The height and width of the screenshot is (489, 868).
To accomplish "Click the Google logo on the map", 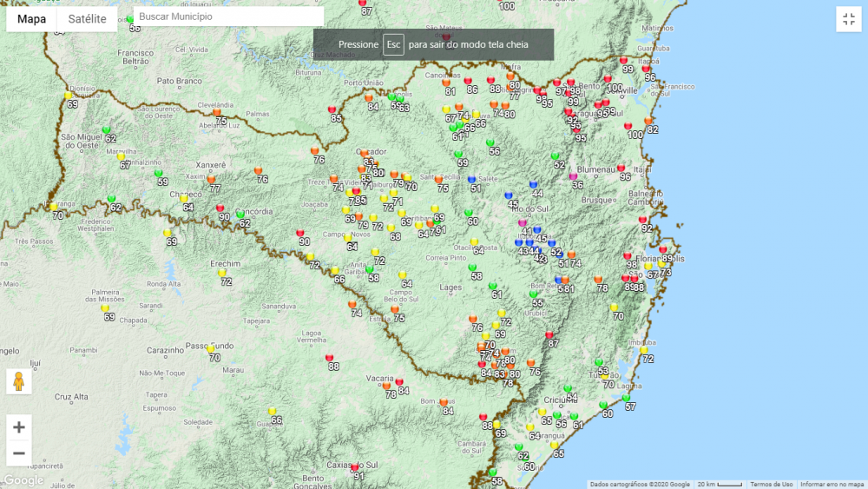I will [23, 480].
